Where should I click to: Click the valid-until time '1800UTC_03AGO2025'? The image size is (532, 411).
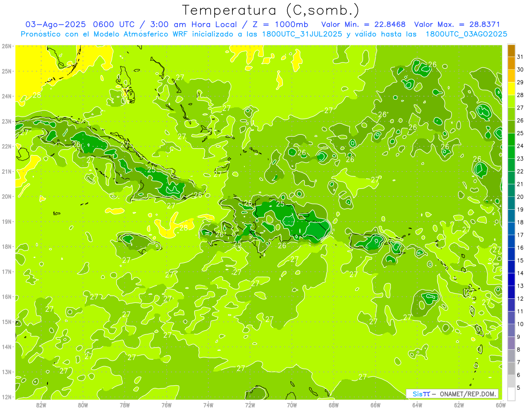(466, 34)
